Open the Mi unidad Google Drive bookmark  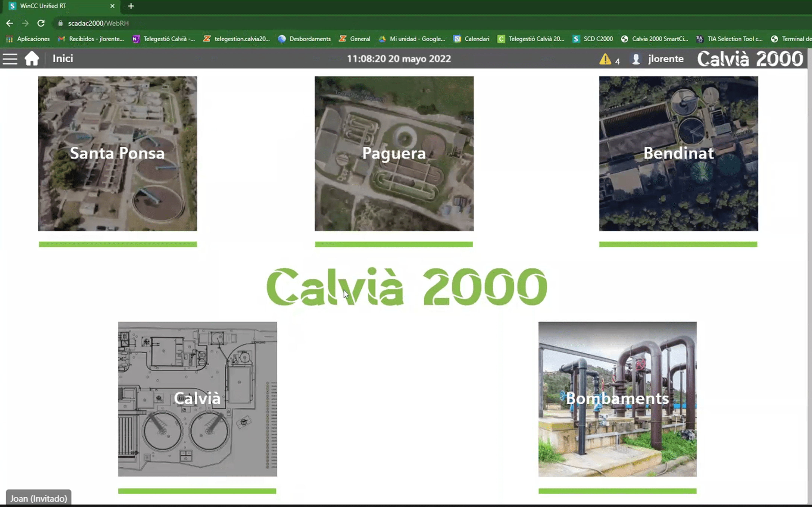[x=412, y=39]
